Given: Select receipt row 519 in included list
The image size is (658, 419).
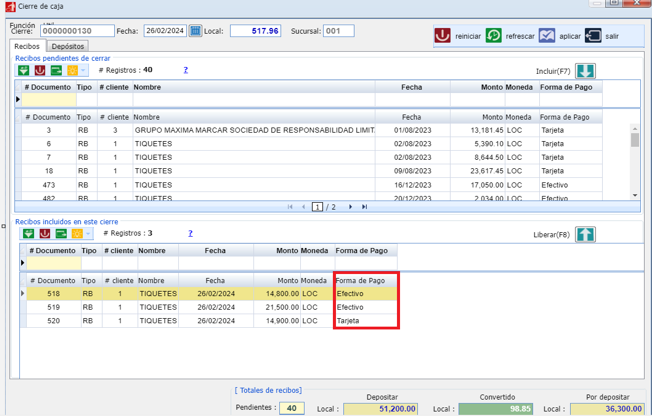Looking at the screenshot, I should point(208,307).
